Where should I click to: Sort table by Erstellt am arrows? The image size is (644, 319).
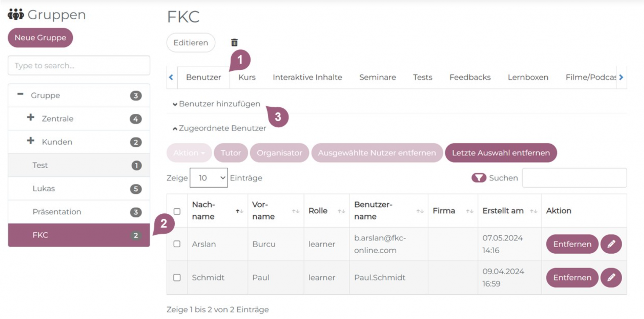tap(534, 211)
